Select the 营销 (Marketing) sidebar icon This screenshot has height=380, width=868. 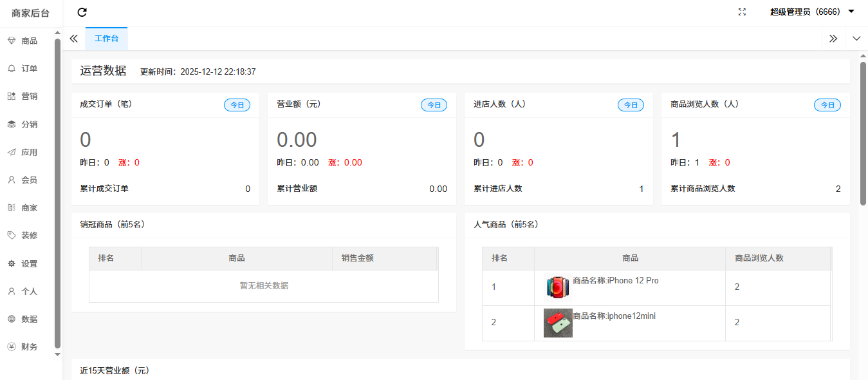pyautogui.click(x=29, y=96)
